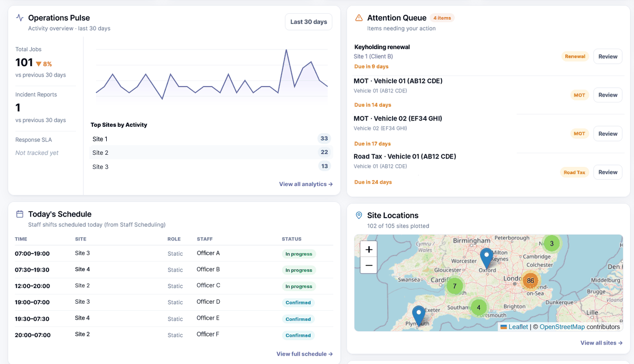Viewport: 634px width, 364px height.
Task: Click the 13 activity count badge
Action: click(x=324, y=166)
